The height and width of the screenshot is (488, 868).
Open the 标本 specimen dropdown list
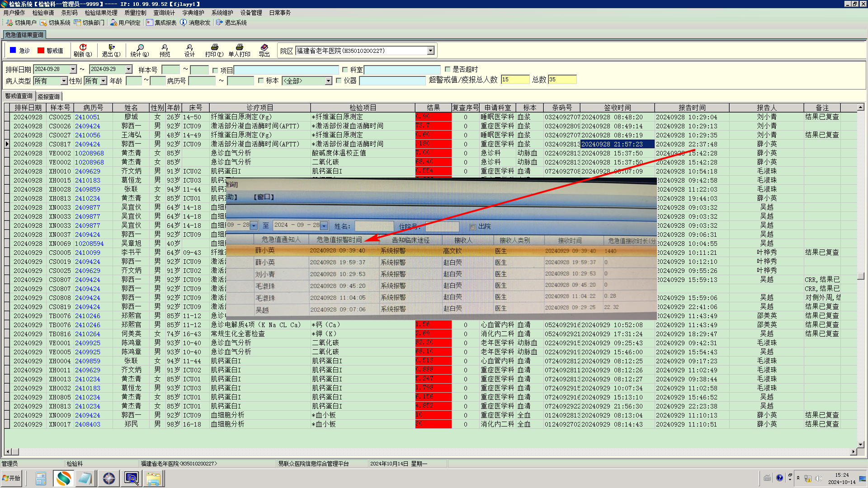(x=329, y=81)
